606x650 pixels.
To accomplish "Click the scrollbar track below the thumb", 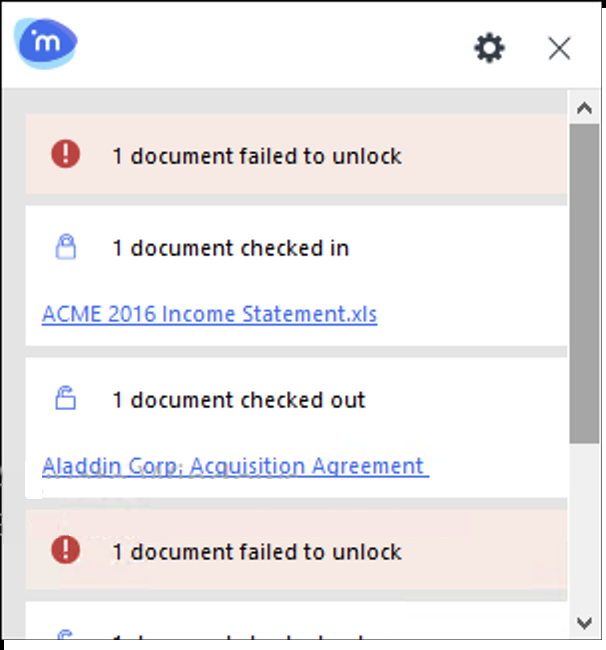I will (x=584, y=530).
